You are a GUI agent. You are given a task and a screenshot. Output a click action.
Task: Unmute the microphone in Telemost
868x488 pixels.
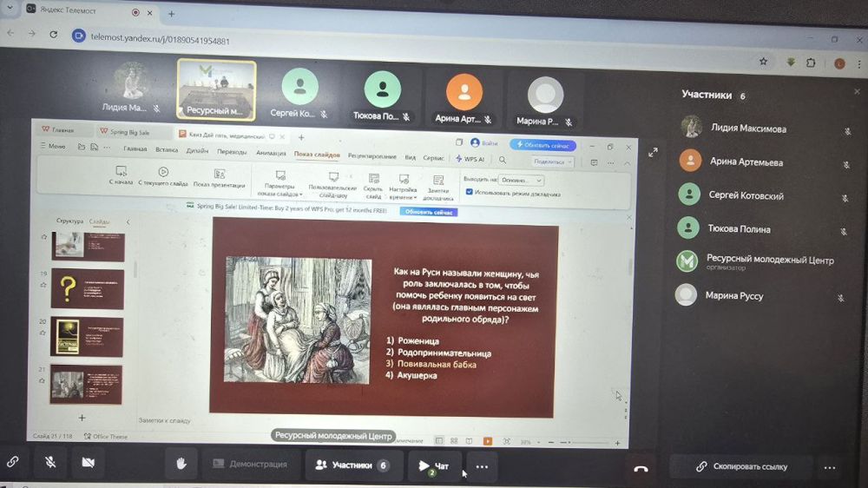coord(50,462)
